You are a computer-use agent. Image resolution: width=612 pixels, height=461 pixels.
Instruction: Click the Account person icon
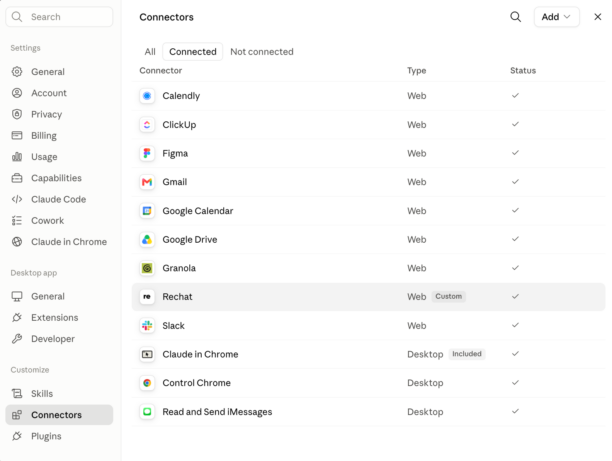point(17,93)
